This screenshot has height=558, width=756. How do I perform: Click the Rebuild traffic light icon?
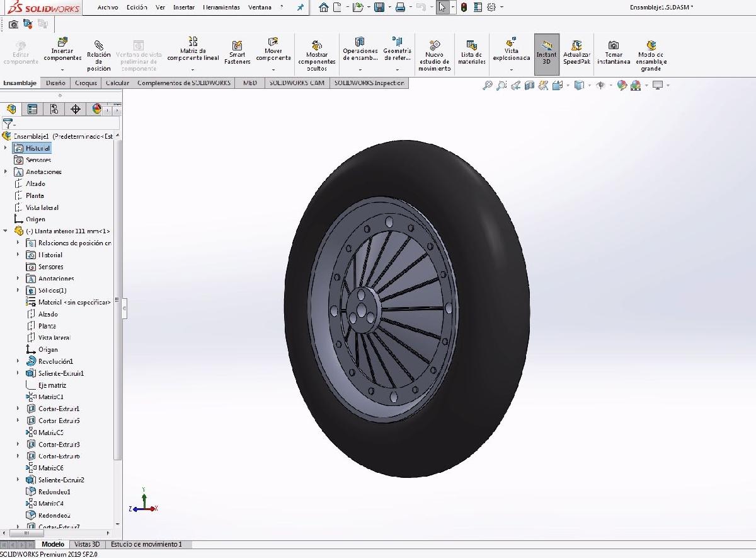pos(464,8)
